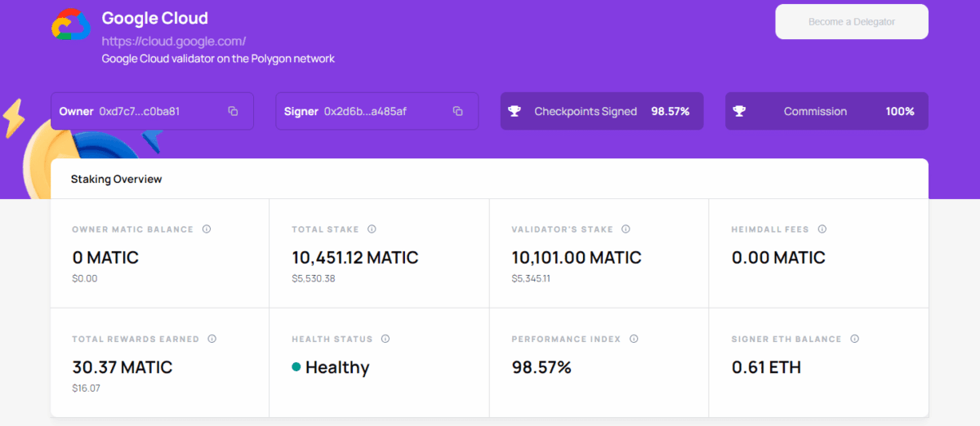980x426 pixels.
Task: Click the 0.61 ETH signer balance
Action: (x=766, y=367)
